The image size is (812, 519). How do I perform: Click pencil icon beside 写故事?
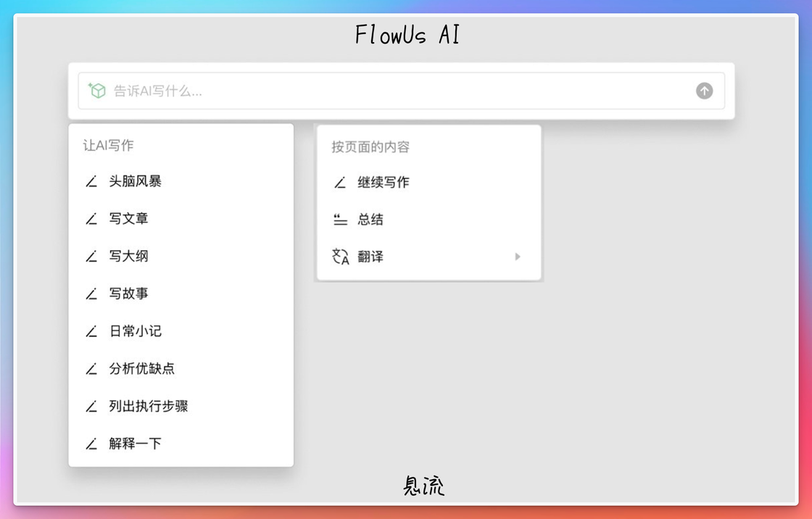(91, 294)
